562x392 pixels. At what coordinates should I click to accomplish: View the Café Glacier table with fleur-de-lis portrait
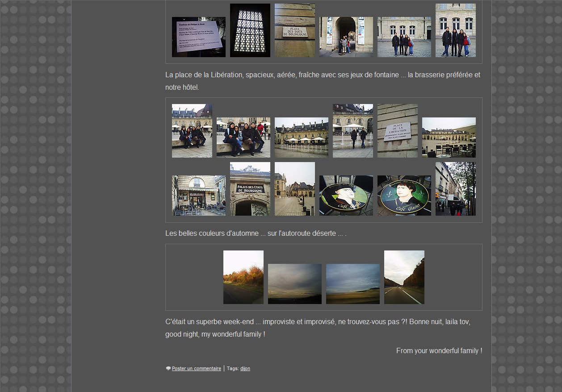coord(404,196)
